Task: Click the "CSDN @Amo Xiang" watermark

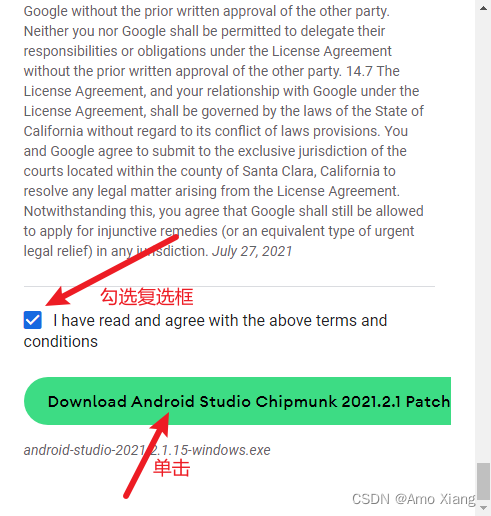Action: 414,499
